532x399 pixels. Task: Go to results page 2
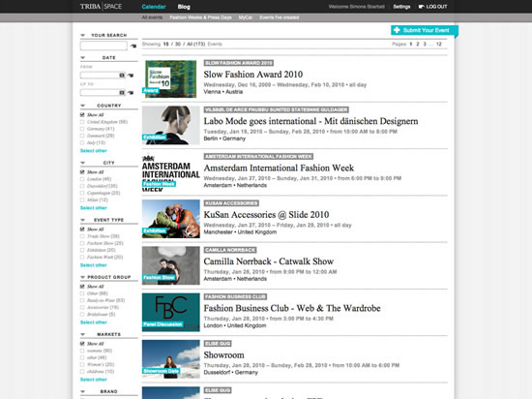coord(418,45)
